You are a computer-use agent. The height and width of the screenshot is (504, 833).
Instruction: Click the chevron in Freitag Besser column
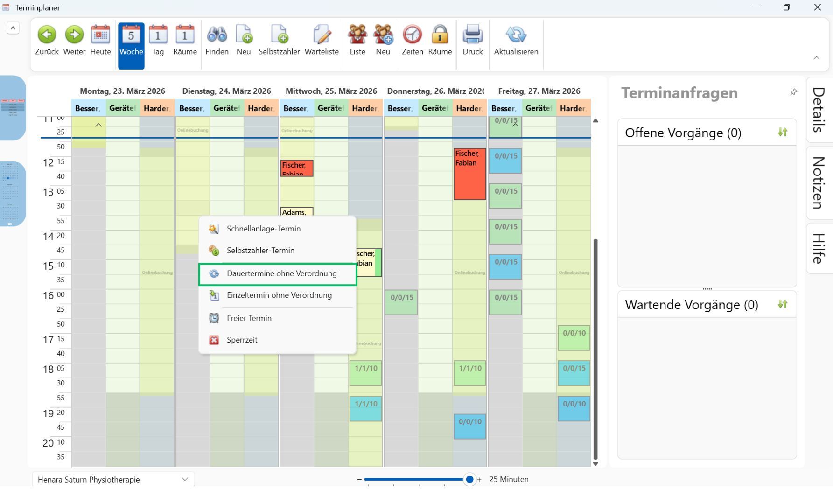click(515, 125)
